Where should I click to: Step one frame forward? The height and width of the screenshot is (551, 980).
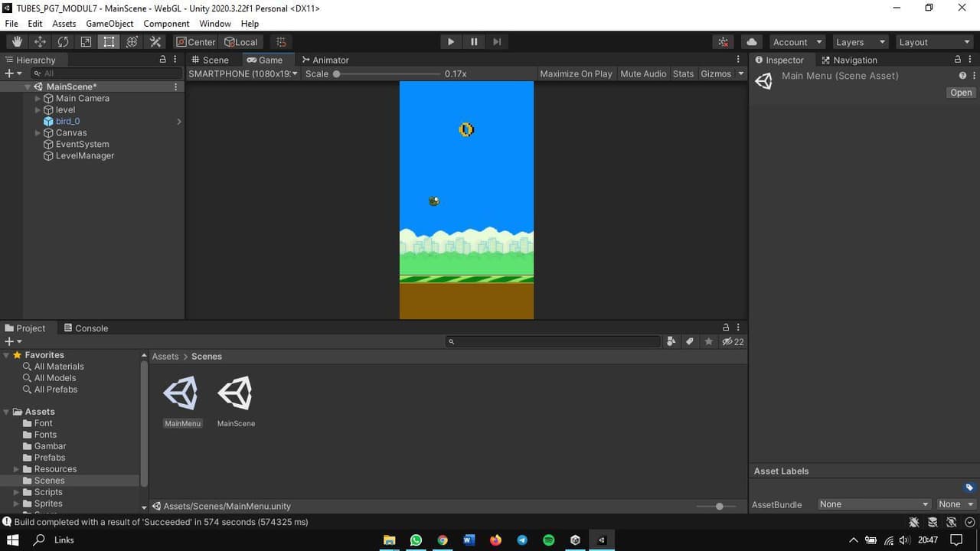(x=497, y=42)
